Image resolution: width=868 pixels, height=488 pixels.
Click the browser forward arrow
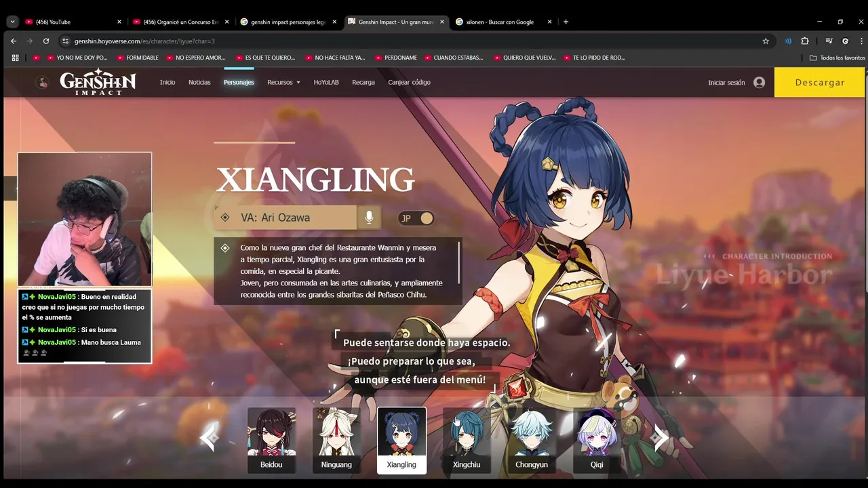click(29, 41)
